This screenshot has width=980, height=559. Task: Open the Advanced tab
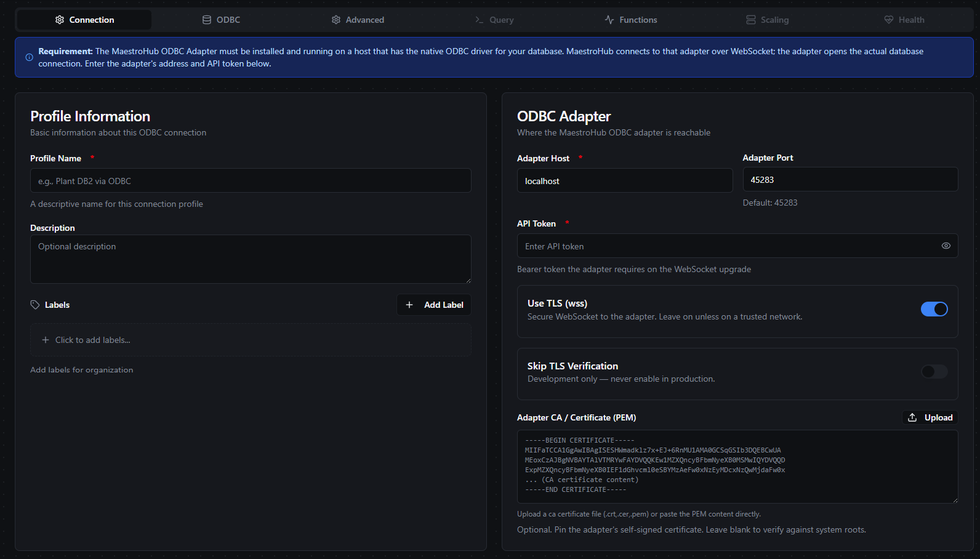[358, 20]
